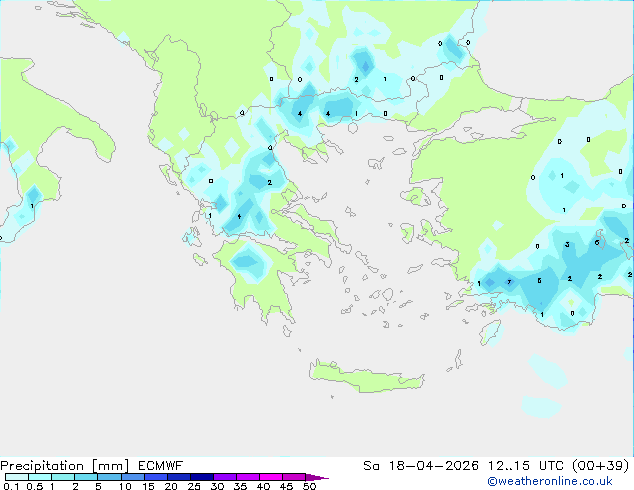Click the '45' legend scale label
Image resolution: width=634 pixels, height=490 pixels.
[287, 486]
